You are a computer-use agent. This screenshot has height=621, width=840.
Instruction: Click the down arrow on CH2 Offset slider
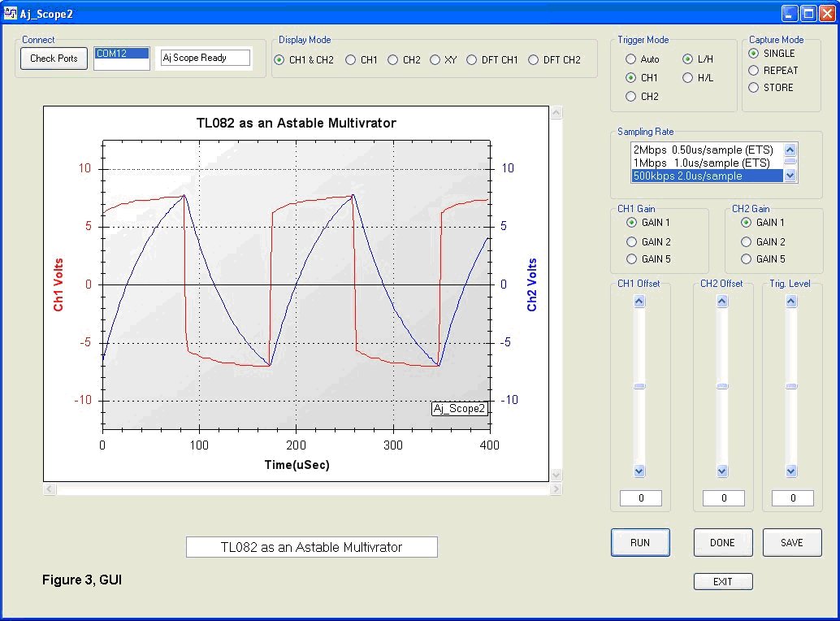(x=722, y=471)
